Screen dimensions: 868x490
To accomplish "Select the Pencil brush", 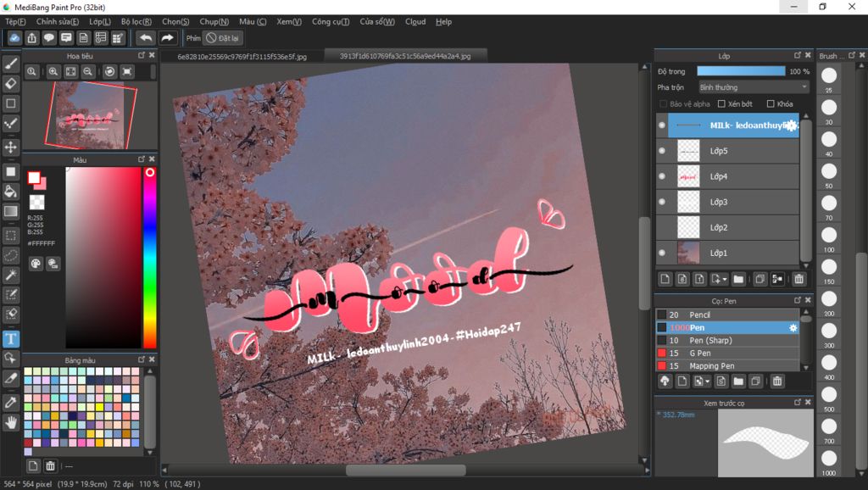I will pos(727,315).
